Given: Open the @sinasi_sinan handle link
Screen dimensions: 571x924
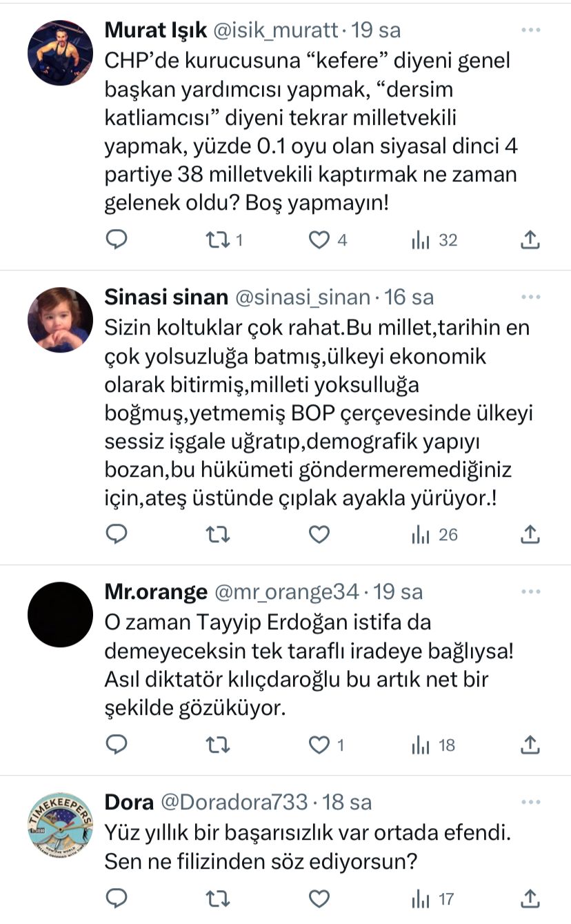Looking at the screenshot, I should click(303, 297).
